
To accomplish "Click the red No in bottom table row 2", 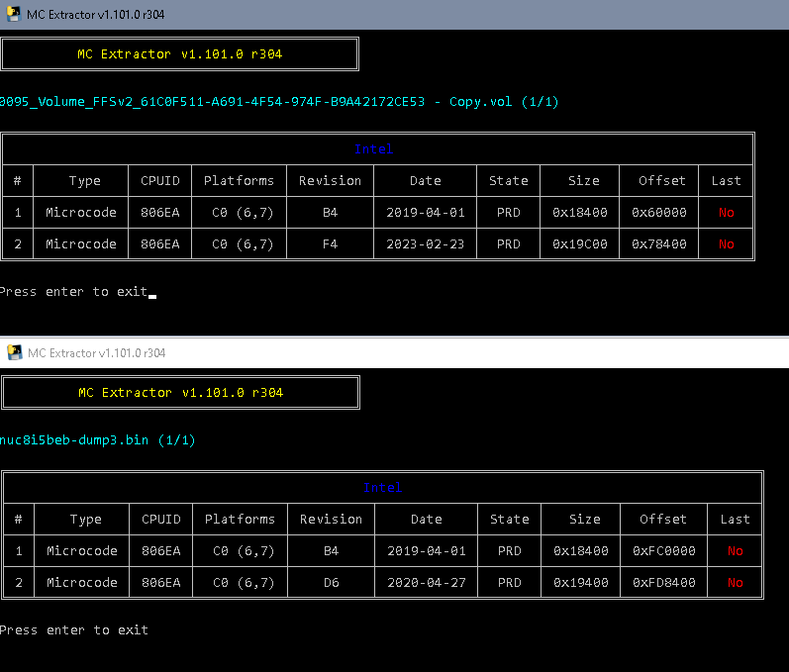I will click(x=736, y=583).
